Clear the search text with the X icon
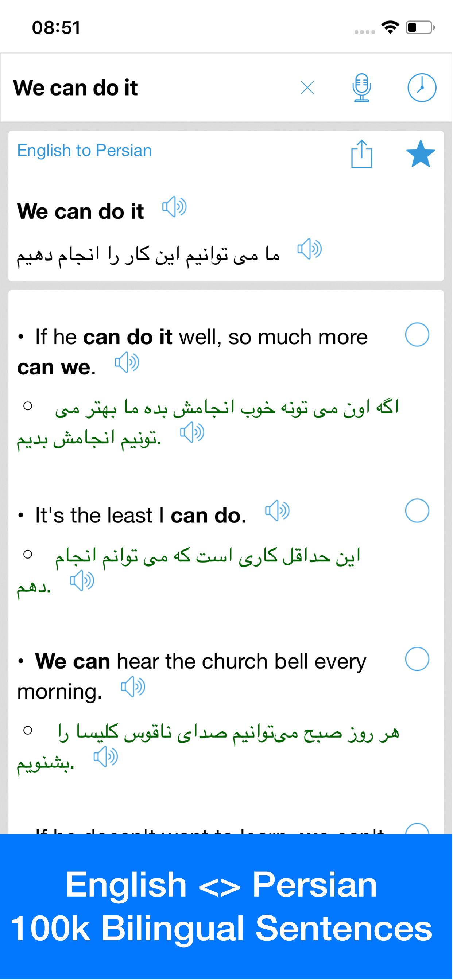 [x=307, y=88]
